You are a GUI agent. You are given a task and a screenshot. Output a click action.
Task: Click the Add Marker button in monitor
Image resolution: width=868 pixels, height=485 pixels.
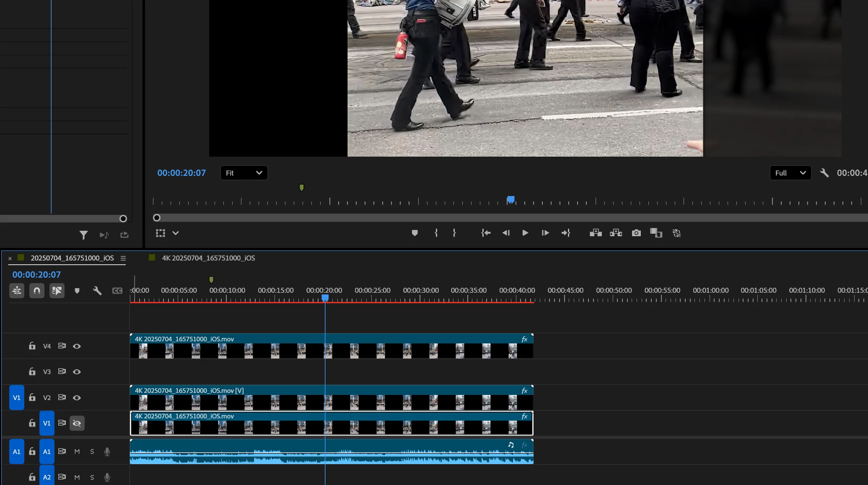tap(415, 233)
